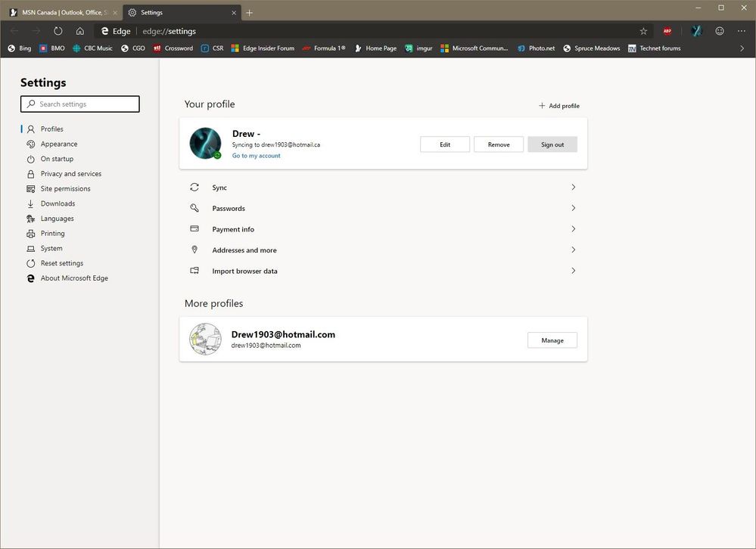Click Drew's profile picture
The width and height of the screenshot is (756, 549).
(205, 143)
